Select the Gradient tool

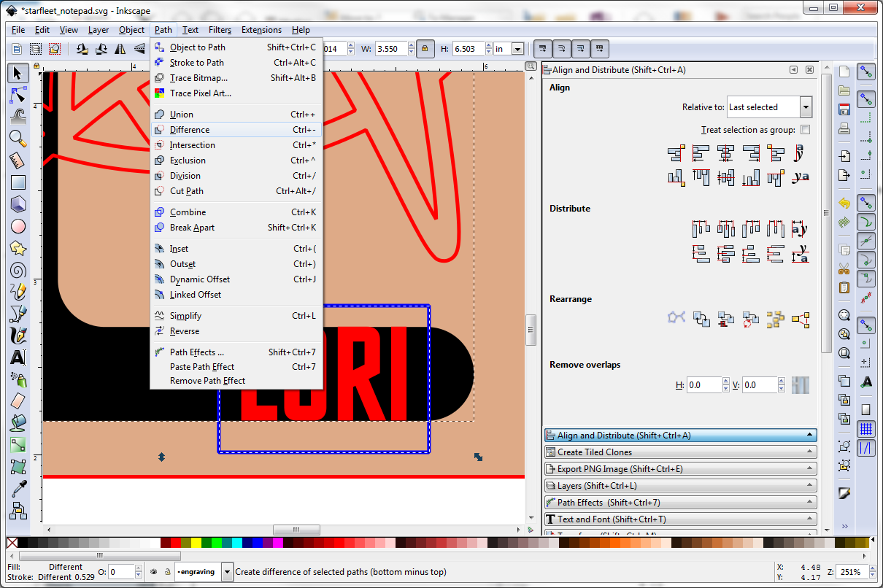click(18, 445)
